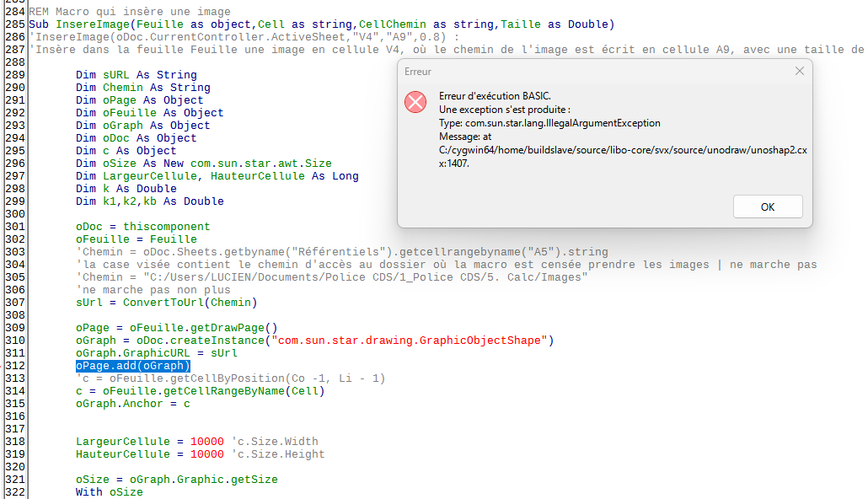The width and height of the screenshot is (868, 499).
Task: Click the 'REM Macro qui insère une image' comment
Action: click(130, 12)
